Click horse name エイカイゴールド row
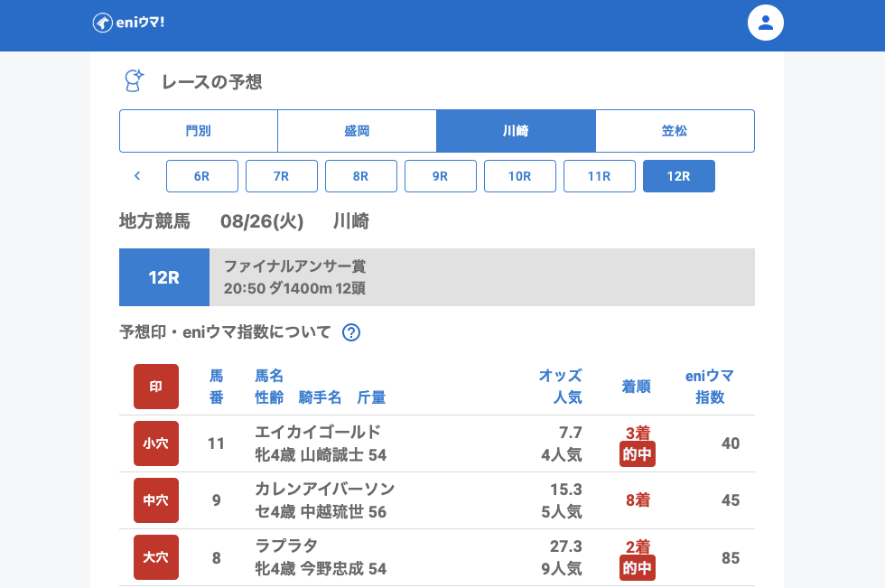The width and height of the screenshot is (885, 588). pyautogui.click(x=318, y=432)
